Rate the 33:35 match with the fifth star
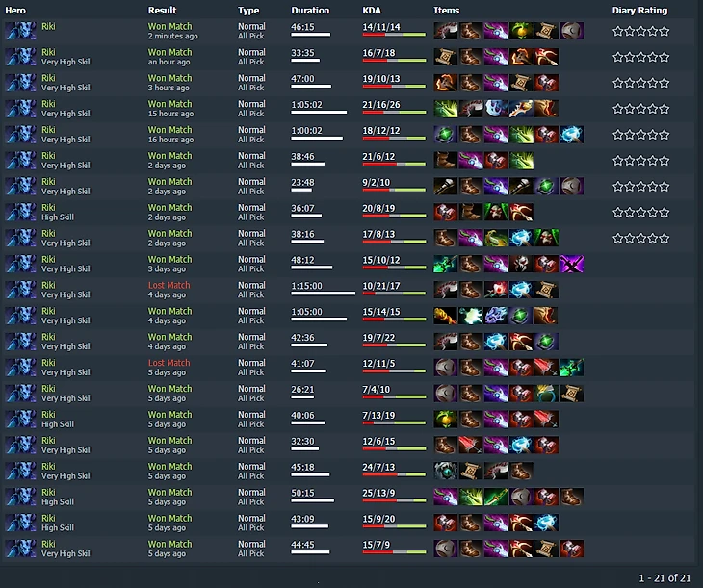This screenshot has height=588, width=703. (664, 57)
